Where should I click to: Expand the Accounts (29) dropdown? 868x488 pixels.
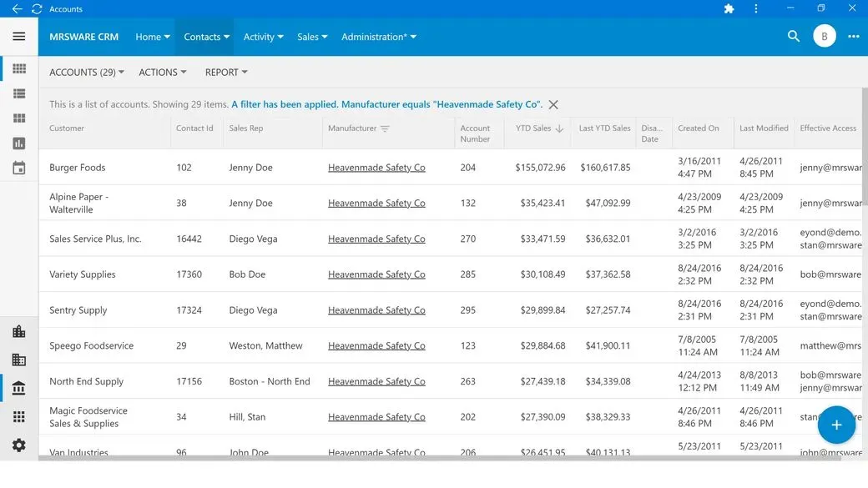pos(87,73)
